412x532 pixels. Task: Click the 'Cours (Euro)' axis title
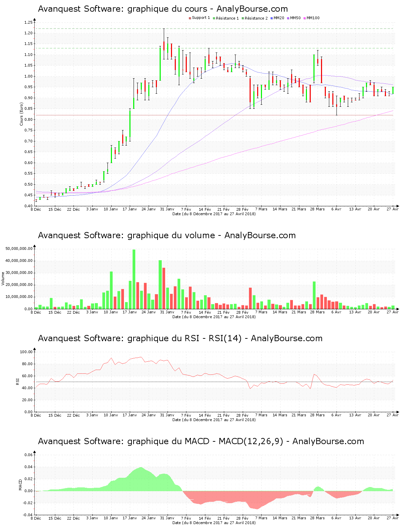tap(21, 114)
